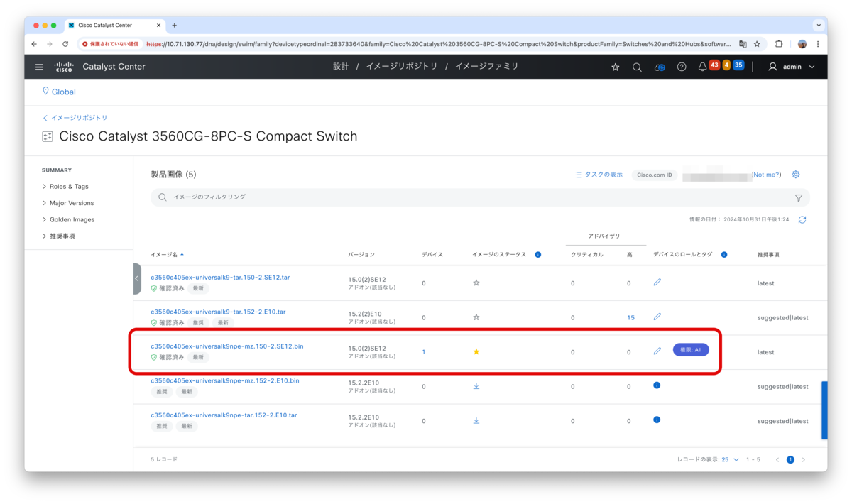852x504 pixels.
Task: Click the red 43 alert badge
Action: pyautogui.click(x=714, y=65)
